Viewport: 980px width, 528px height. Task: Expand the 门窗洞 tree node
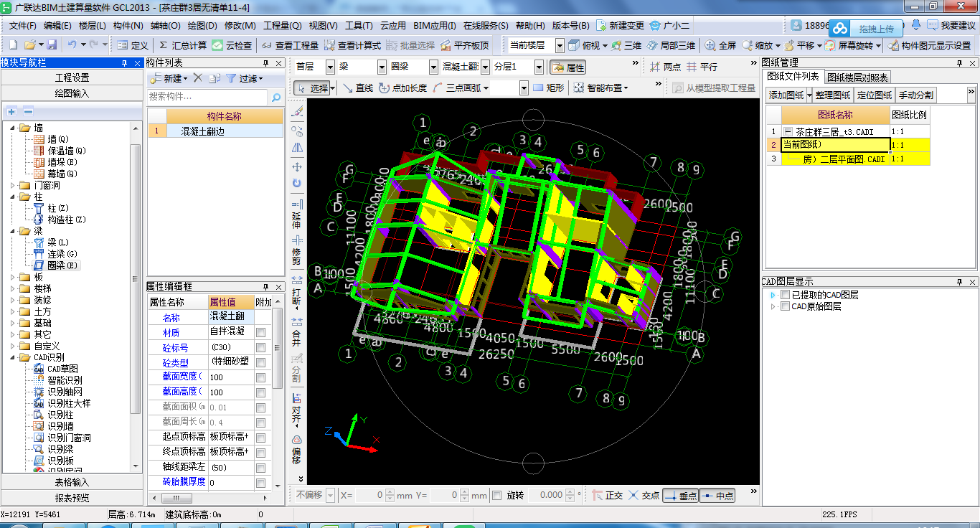pos(13,185)
